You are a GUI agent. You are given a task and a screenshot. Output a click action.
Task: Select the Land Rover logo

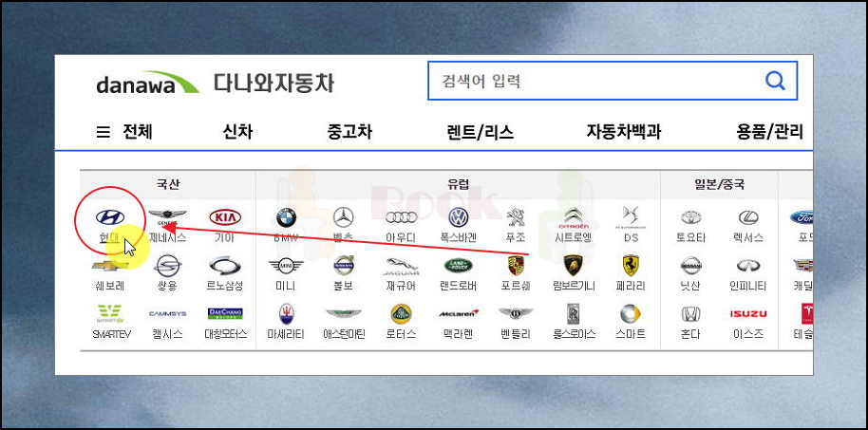[459, 266]
